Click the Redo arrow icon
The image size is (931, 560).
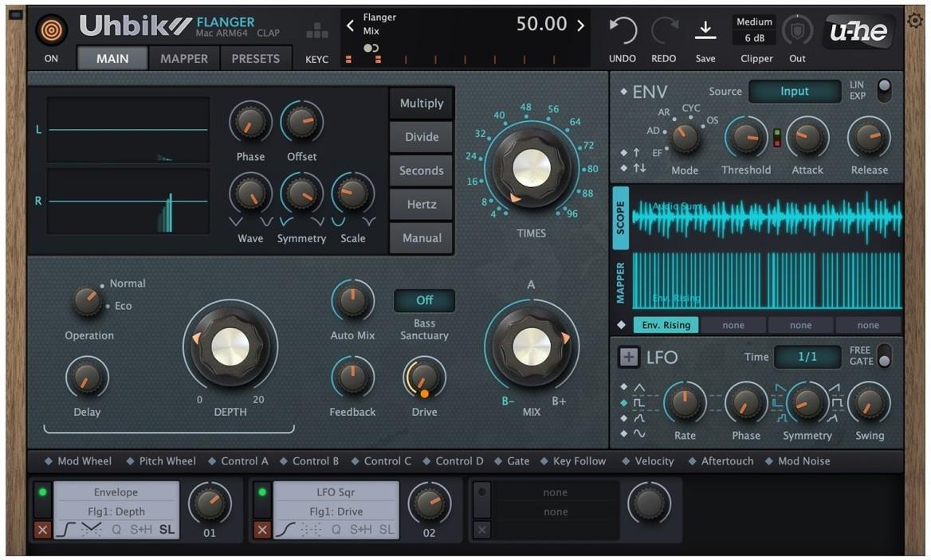pos(664,31)
